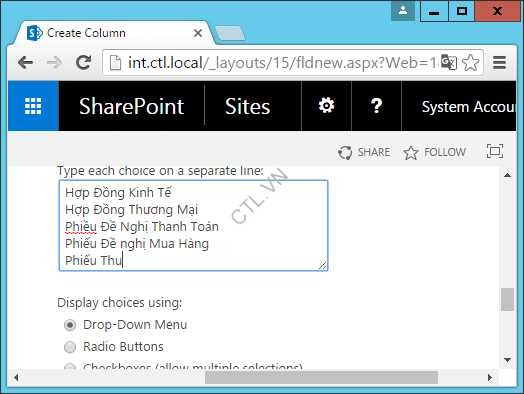The height and width of the screenshot is (394, 524).
Task: Bookmark this page with the star icon
Action: pos(471,62)
